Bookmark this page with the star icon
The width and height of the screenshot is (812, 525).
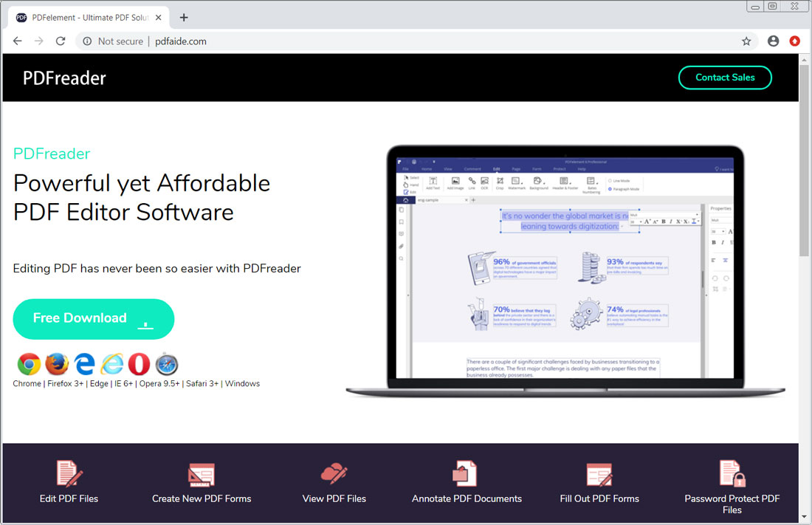coord(746,41)
